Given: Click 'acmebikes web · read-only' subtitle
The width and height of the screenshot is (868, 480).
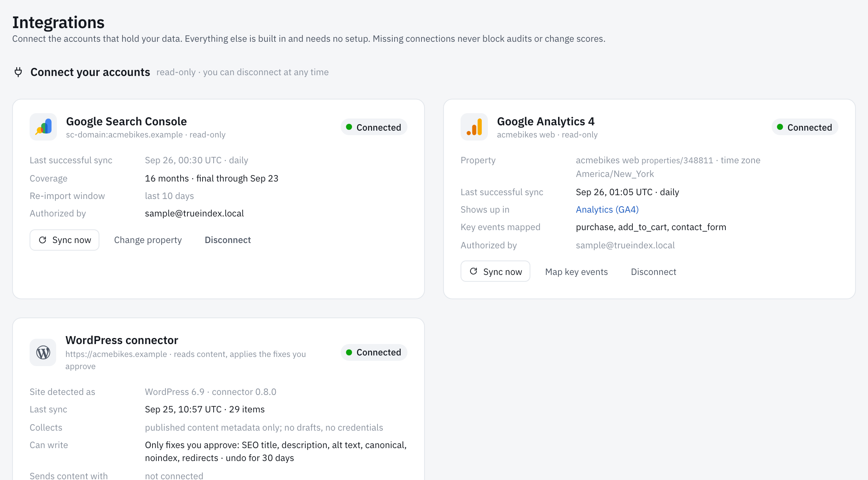Looking at the screenshot, I should [547, 135].
